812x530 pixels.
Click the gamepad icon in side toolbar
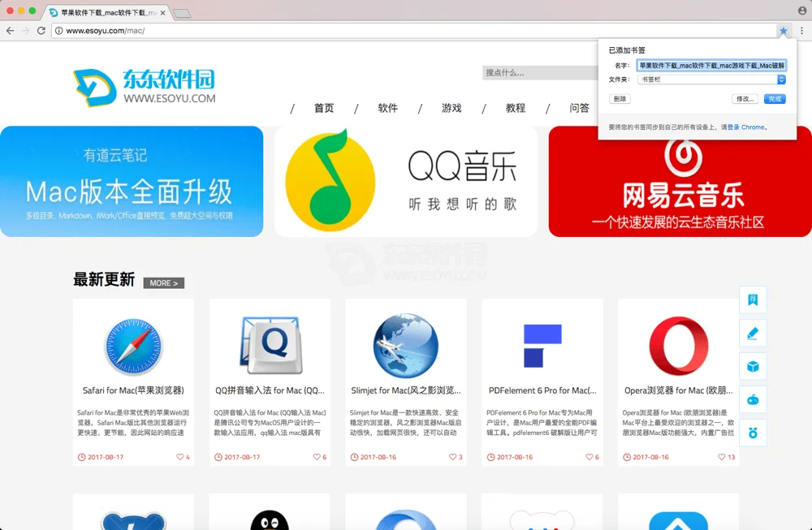(753, 399)
